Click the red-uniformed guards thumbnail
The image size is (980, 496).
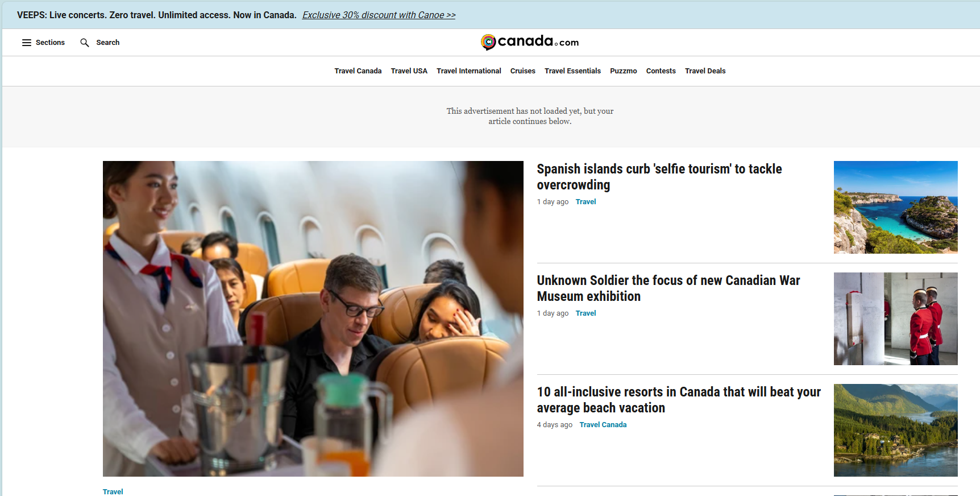(x=896, y=319)
